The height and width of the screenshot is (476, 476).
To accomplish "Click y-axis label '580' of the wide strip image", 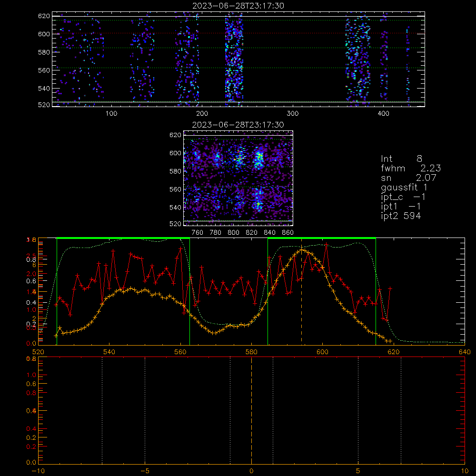I will 44,52.
